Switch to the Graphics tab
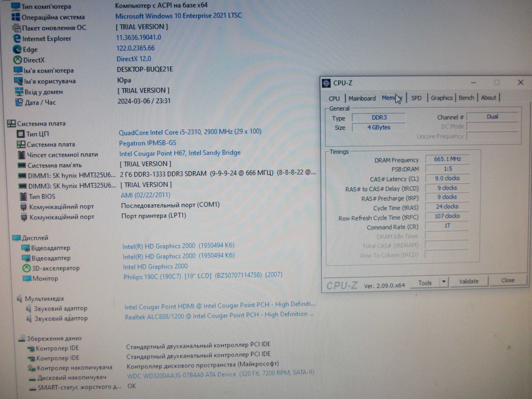 [x=442, y=98]
